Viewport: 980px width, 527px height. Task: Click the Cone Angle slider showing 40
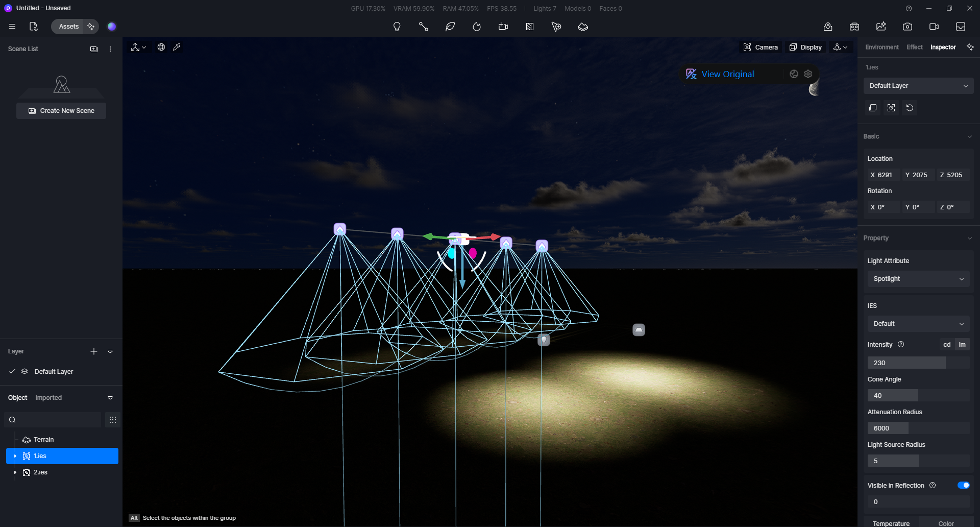click(919, 395)
